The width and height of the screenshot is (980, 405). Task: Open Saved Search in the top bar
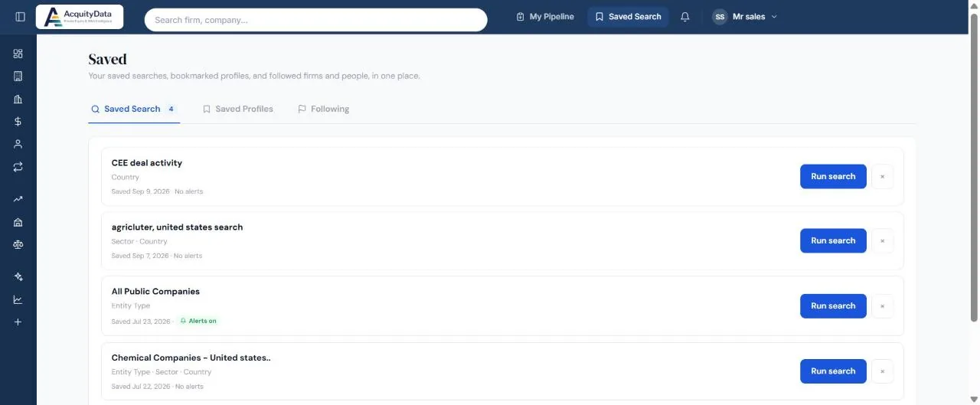click(628, 17)
